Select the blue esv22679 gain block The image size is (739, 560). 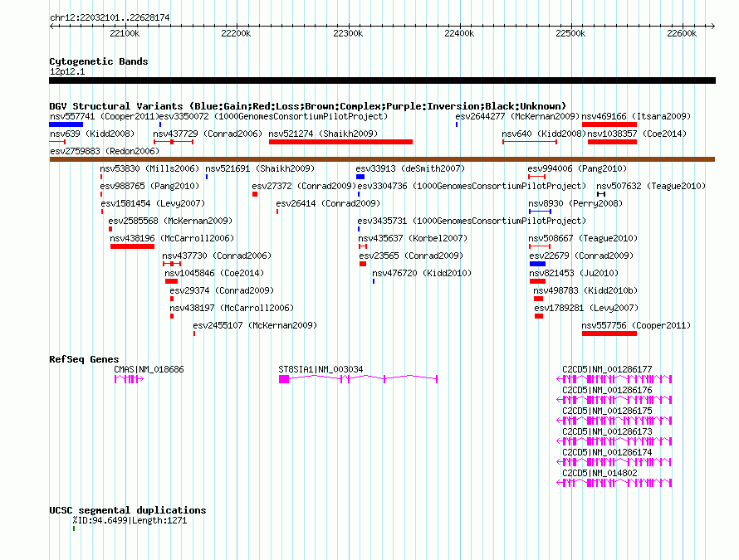(538, 264)
